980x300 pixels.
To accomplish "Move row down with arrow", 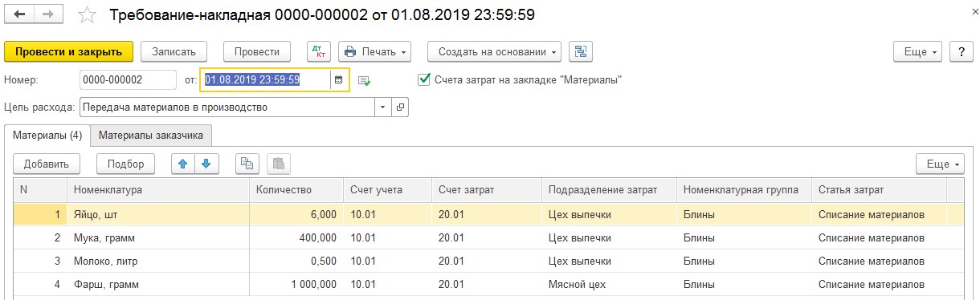I will coord(206,164).
